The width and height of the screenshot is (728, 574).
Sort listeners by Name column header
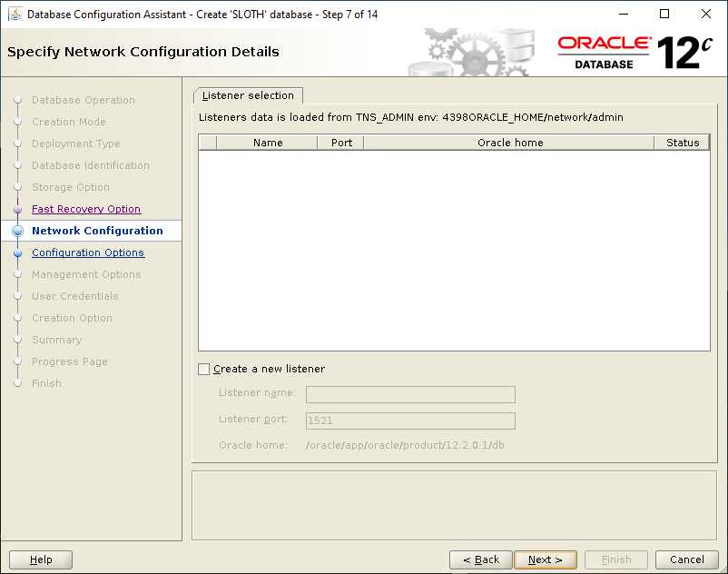pos(268,143)
